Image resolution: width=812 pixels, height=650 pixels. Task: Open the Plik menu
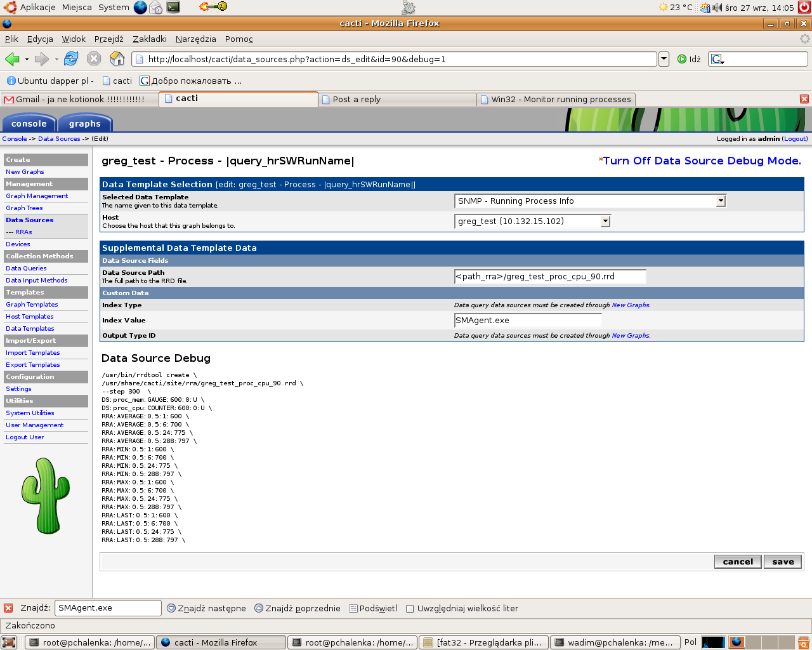click(11, 39)
